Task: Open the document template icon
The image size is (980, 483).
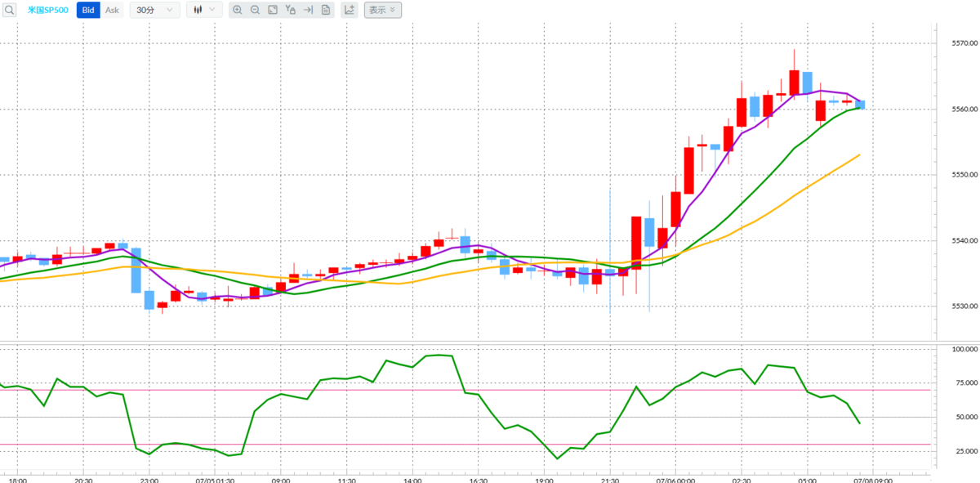Action: (x=326, y=11)
